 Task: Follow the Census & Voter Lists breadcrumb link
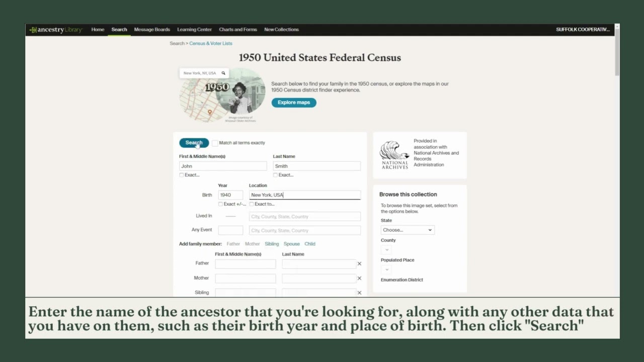click(211, 44)
